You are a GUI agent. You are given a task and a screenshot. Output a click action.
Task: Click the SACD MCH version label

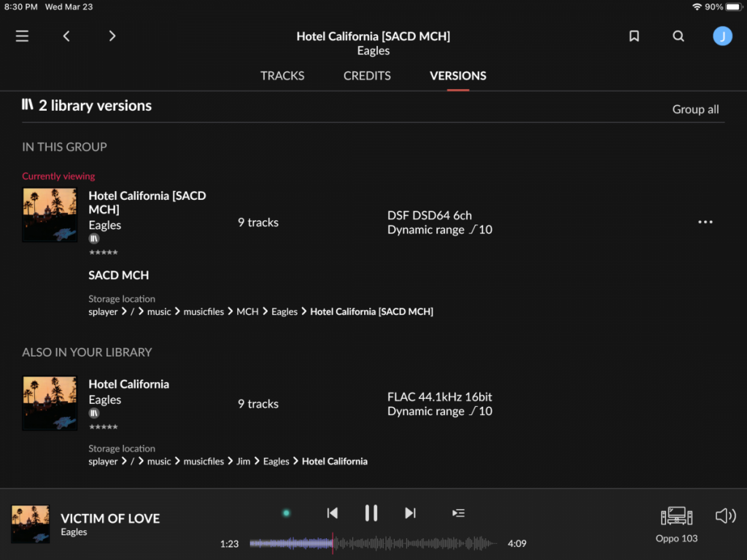point(119,275)
